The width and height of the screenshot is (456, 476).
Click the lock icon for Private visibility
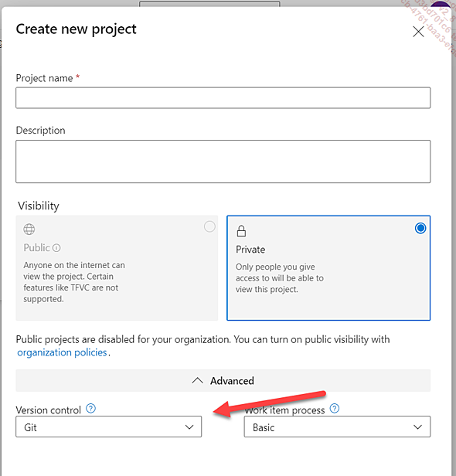coord(241,231)
